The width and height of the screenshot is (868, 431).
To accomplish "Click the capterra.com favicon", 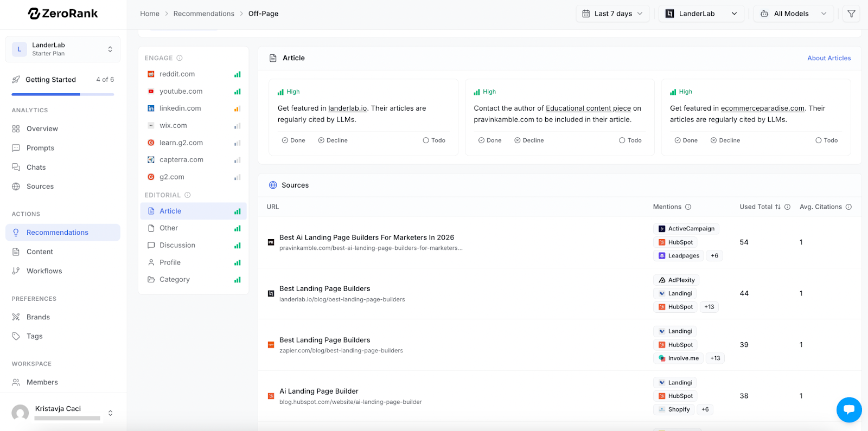I will point(151,160).
